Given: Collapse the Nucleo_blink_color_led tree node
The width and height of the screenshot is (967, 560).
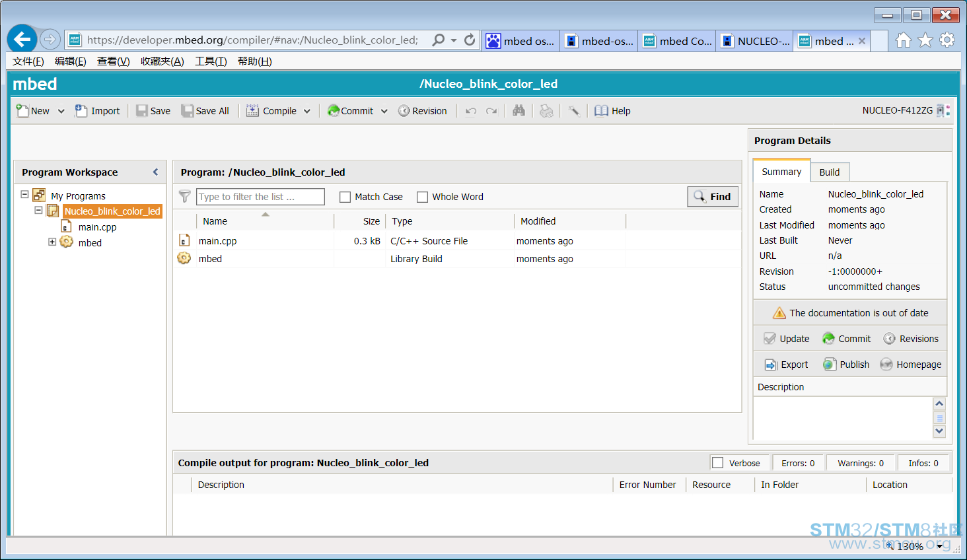Looking at the screenshot, I should click(x=38, y=210).
